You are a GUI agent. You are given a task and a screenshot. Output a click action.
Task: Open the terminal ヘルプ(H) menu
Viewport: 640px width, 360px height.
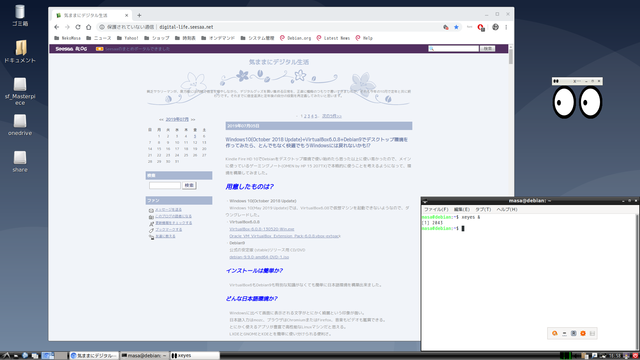point(507,209)
